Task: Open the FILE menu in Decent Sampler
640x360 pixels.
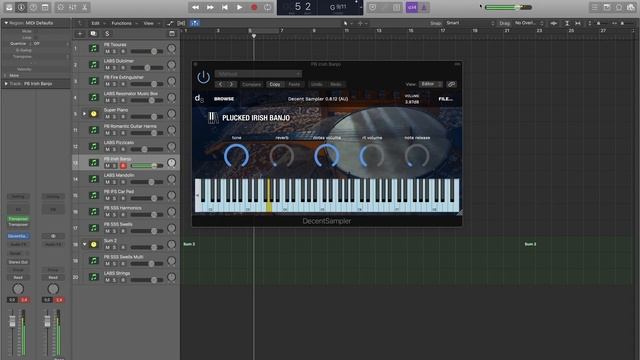Action: [x=445, y=99]
